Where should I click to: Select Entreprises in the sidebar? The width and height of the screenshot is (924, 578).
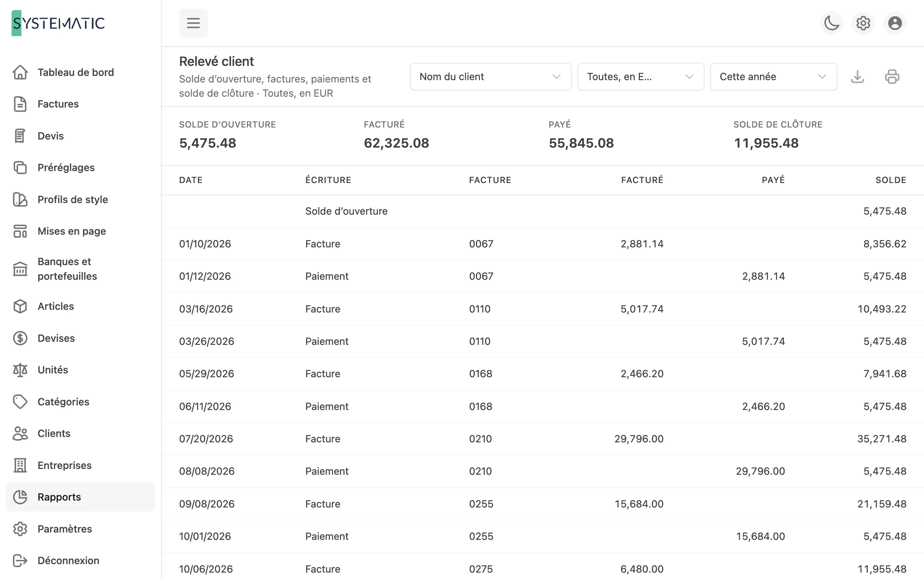click(80, 465)
